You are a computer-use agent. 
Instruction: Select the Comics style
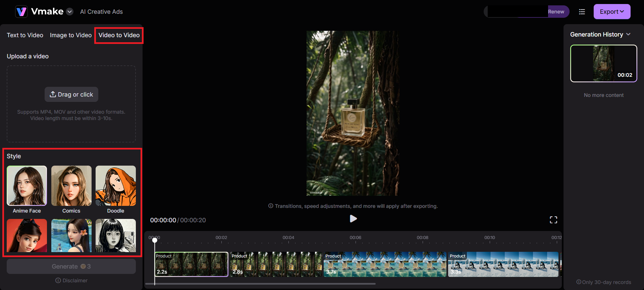(x=71, y=186)
